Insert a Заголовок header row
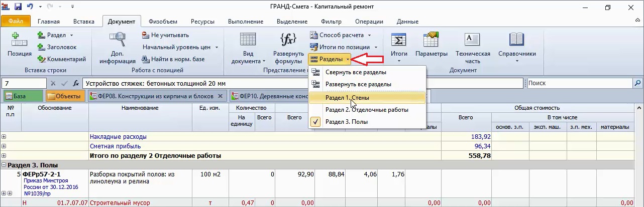The width and height of the screenshot is (644, 207). (x=57, y=47)
